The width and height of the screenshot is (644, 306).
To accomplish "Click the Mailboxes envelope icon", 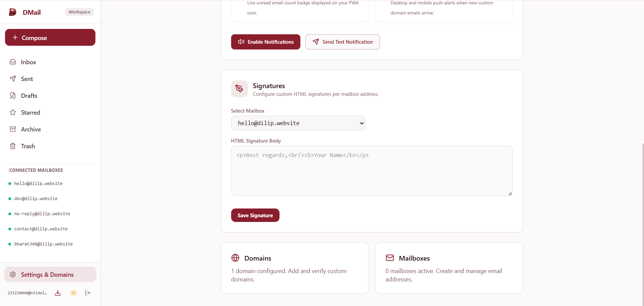I will (x=390, y=258).
